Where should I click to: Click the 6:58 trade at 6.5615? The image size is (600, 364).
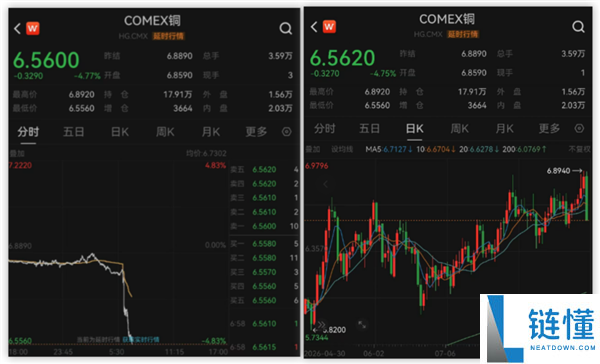264,347
